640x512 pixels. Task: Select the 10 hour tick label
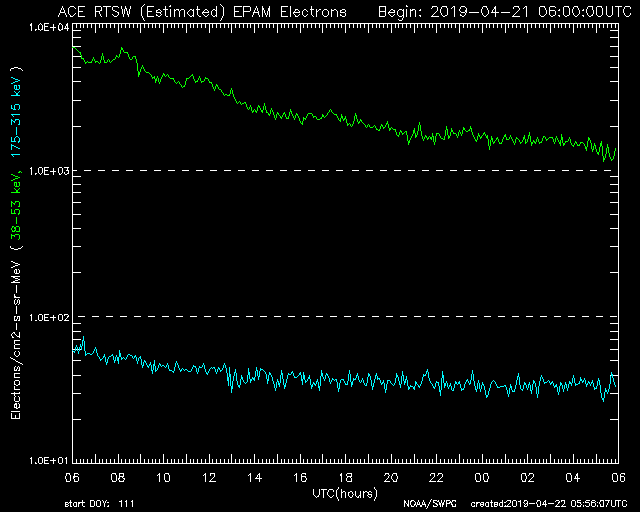163,476
